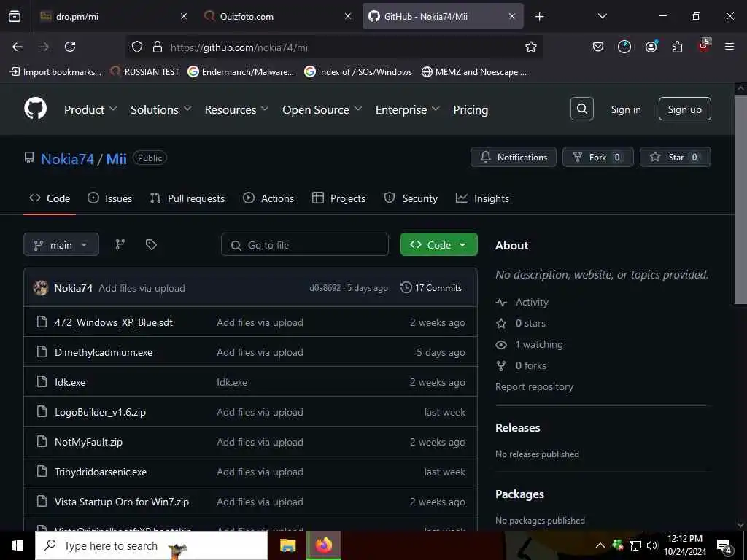Viewport: 747px width, 560px height.
Task: Open the Activity link in About
Action: coord(532,302)
